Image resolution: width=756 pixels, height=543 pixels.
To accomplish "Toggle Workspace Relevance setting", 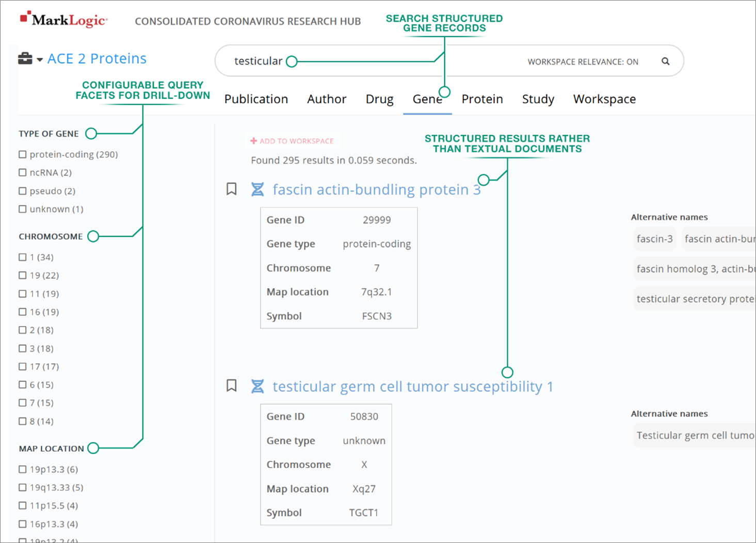I will 583,61.
